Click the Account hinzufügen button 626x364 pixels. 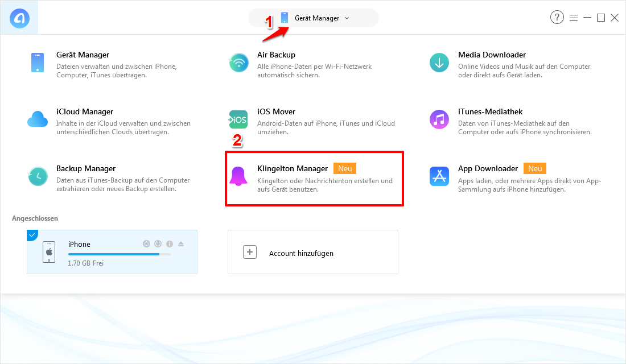tap(313, 252)
